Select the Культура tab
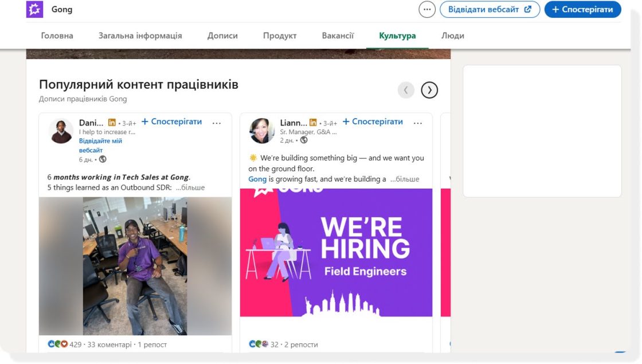The width and height of the screenshot is (642, 364). (397, 36)
